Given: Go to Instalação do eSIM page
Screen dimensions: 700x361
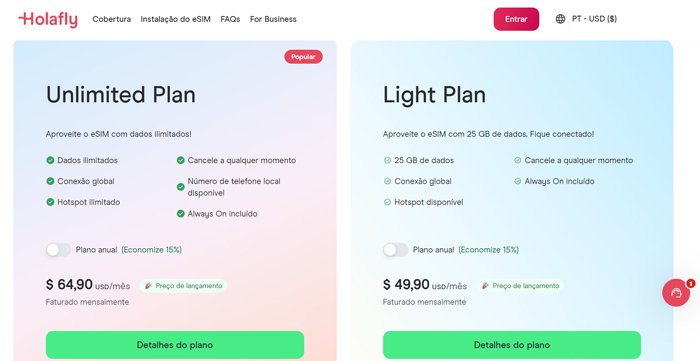Looking at the screenshot, I should point(175,19).
